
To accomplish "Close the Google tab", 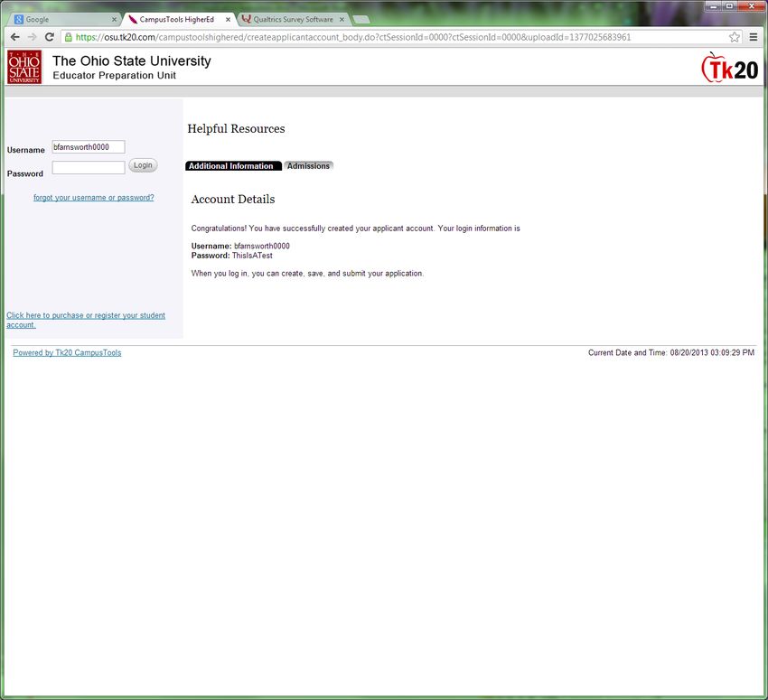I will [114, 20].
